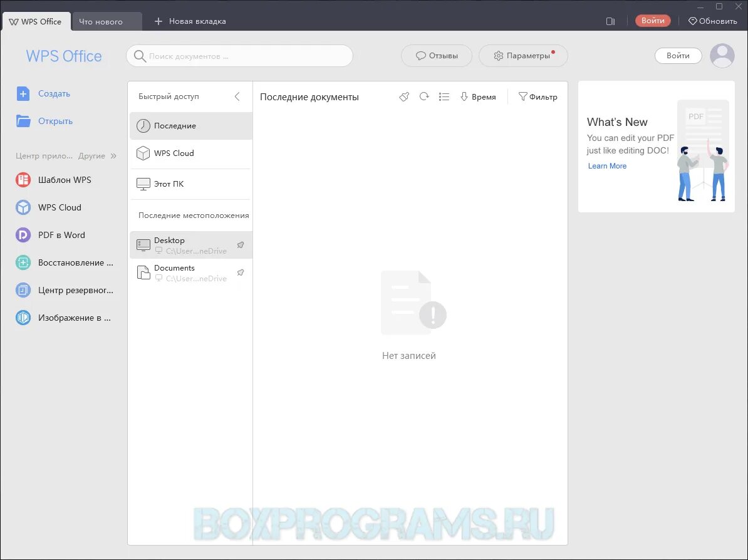748x560 pixels.
Task: Select the WPS Office tab
Action: (x=36, y=21)
